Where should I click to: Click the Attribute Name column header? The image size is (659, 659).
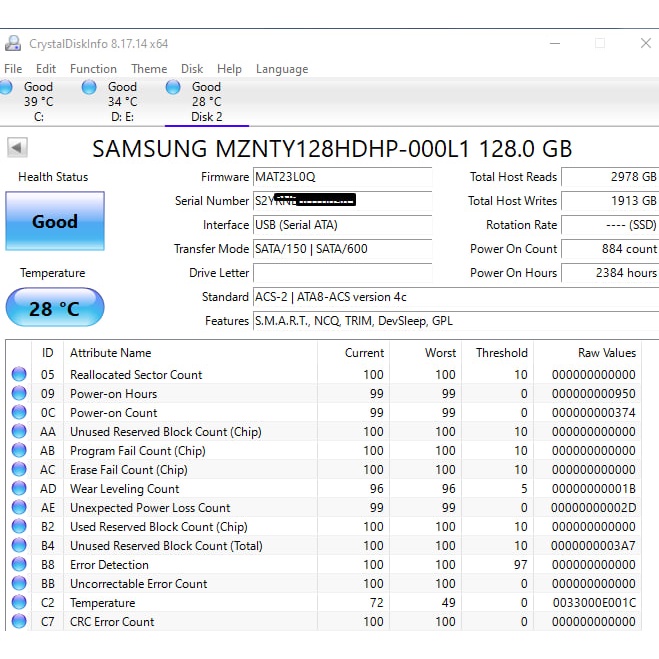[x=111, y=353]
